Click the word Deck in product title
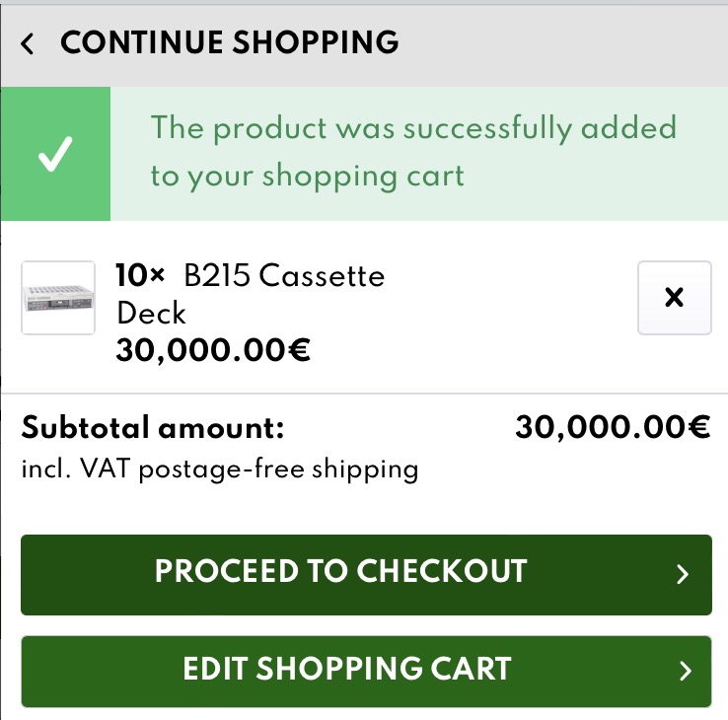This screenshot has width=728, height=720. point(152,313)
